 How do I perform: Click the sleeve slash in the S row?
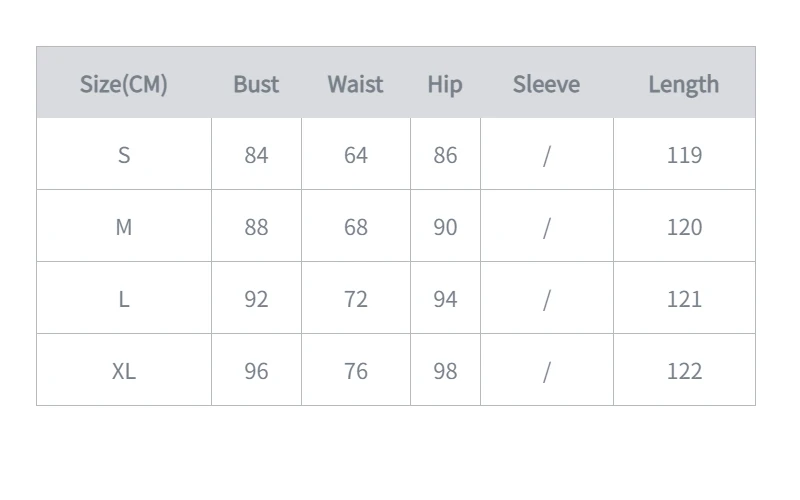546,155
